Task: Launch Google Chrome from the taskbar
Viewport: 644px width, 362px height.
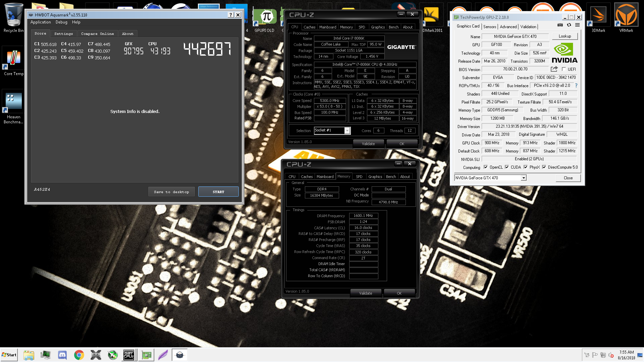Action: click(x=79, y=355)
